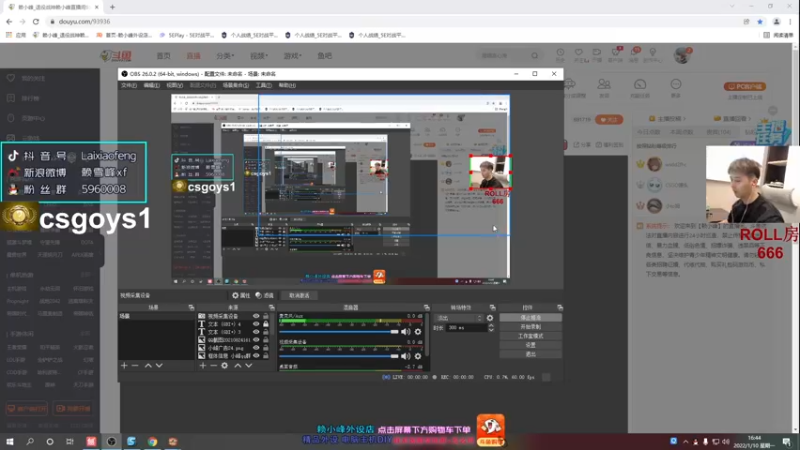Viewport: 800px width, 450px height.
Task: Pop out the scenes dock with its header icon
Action: [191, 308]
